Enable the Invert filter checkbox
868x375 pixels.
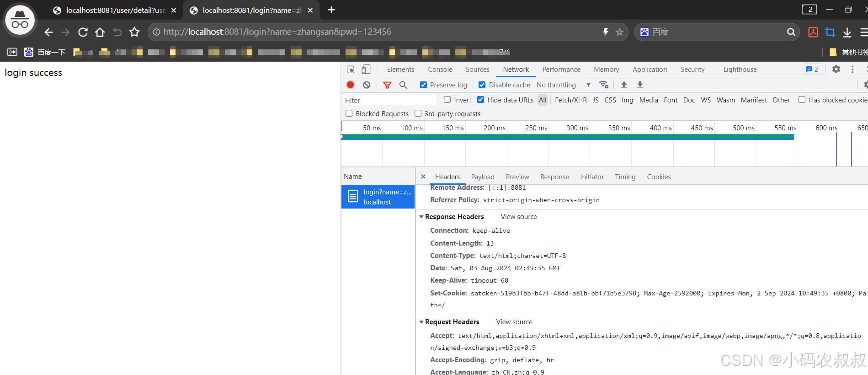pos(447,100)
